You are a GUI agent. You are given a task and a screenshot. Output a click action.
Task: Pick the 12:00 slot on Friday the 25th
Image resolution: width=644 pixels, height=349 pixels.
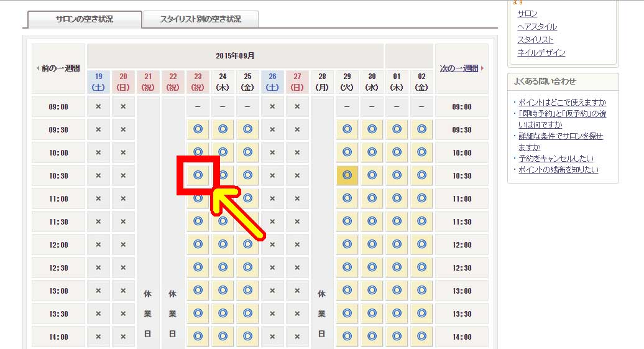[x=247, y=244]
